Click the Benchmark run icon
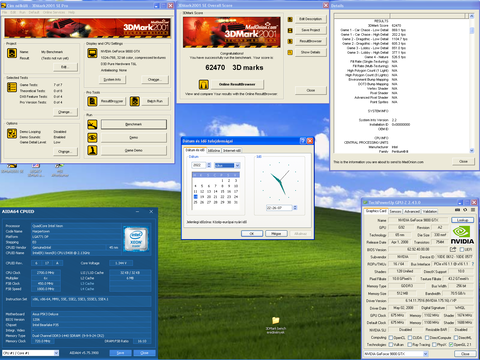This screenshot has height=360, width=480. point(92,124)
